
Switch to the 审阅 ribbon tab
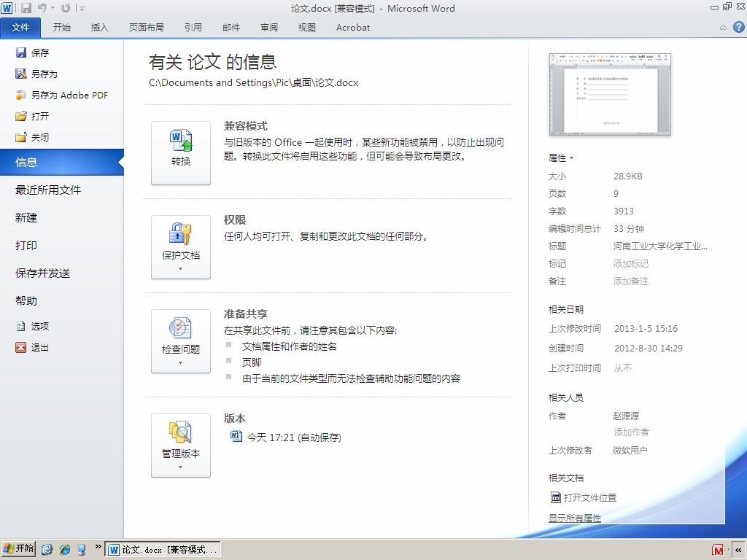269,28
